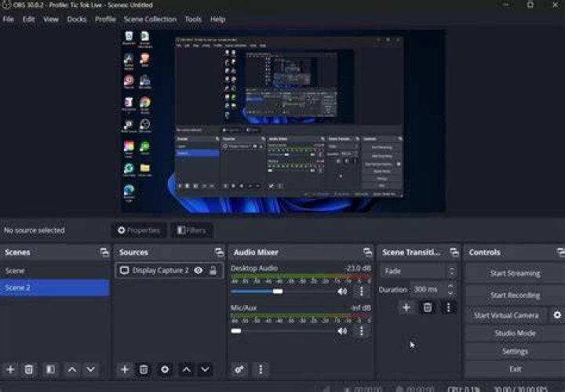Image resolution: width=565 pixels, height=392 pixels.
Task: Select 'Scene 2' in Scenes list
Action: pyautogui.click(x=55, y=288)
